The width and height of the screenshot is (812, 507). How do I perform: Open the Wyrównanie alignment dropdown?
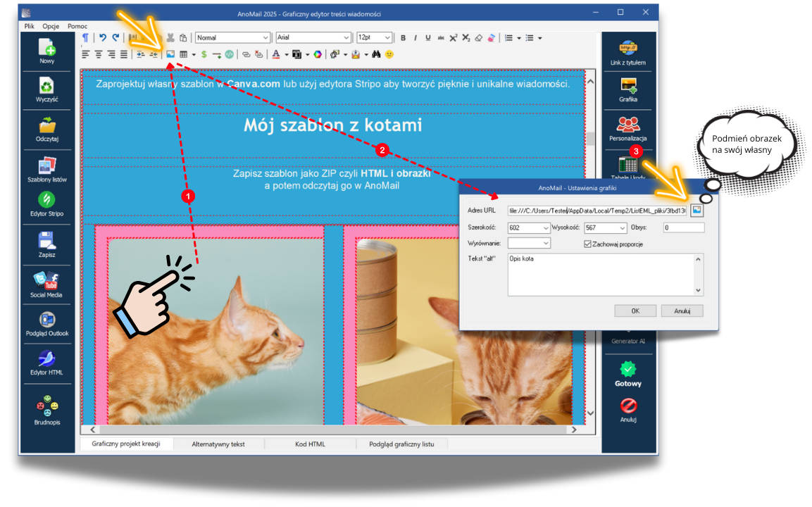529,243
